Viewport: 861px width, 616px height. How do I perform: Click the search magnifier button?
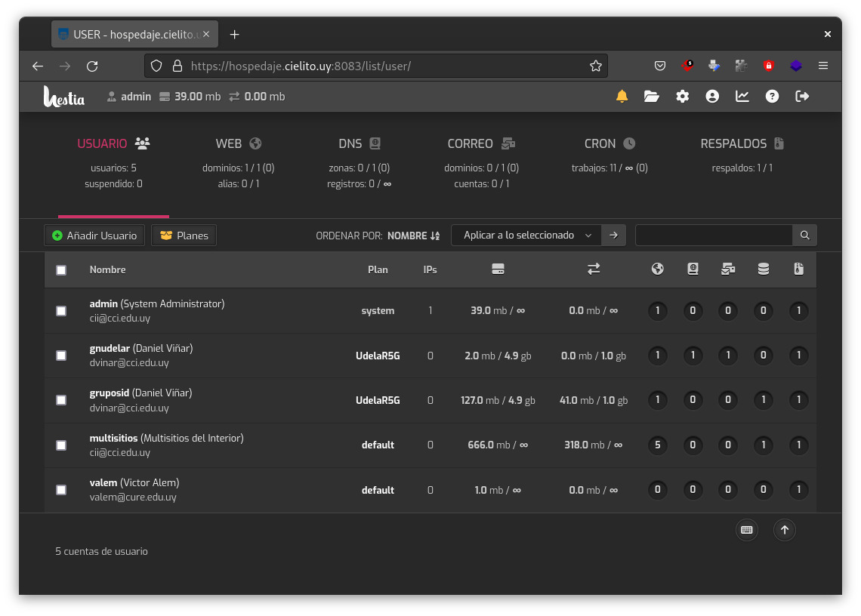point(805,236)
